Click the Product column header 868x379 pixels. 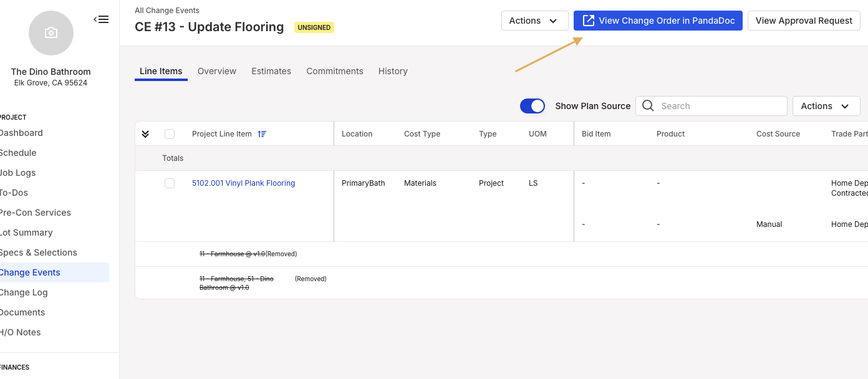pyautogui.click(x=671, y=134)
